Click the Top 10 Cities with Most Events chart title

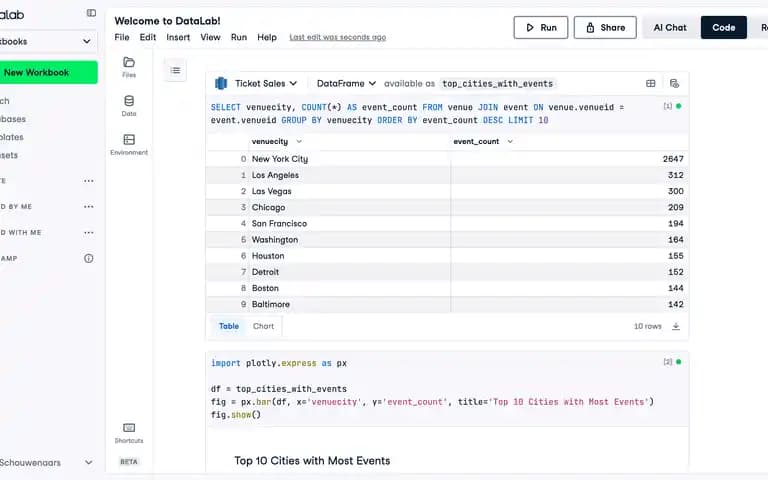[x=312, y=460]
